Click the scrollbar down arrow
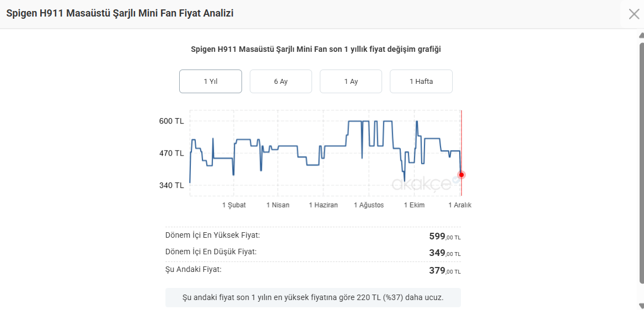Viewport: 644px width, 310px height. tap(641, 306)
